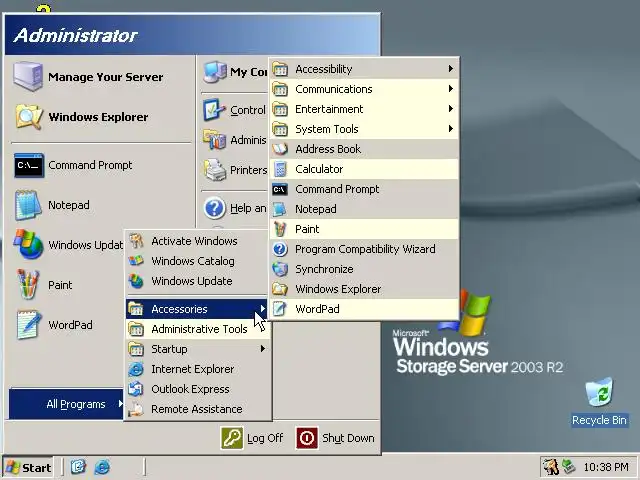Open Manage Your Server icon
640x480 pixels.
[27, 76]
